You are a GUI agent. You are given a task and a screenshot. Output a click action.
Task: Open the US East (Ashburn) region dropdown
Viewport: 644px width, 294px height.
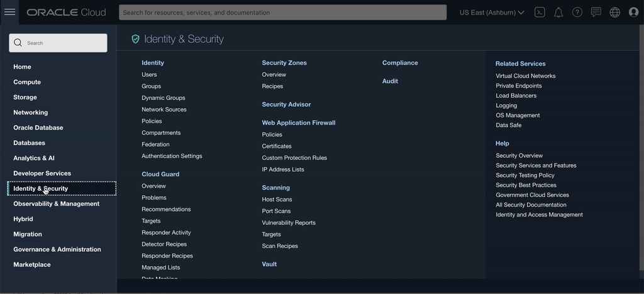click(x=492, y=13)
